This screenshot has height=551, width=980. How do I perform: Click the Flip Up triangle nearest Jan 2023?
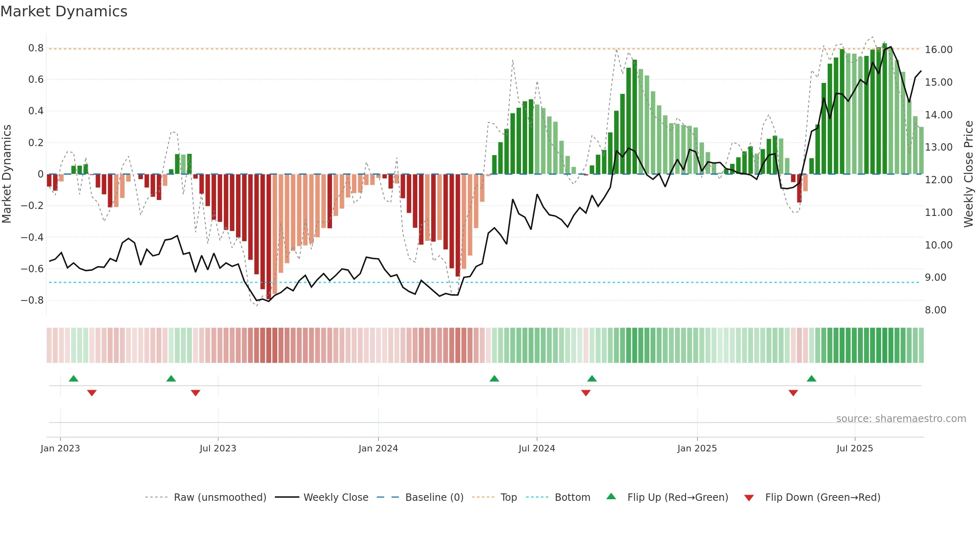tap(73, 379)
